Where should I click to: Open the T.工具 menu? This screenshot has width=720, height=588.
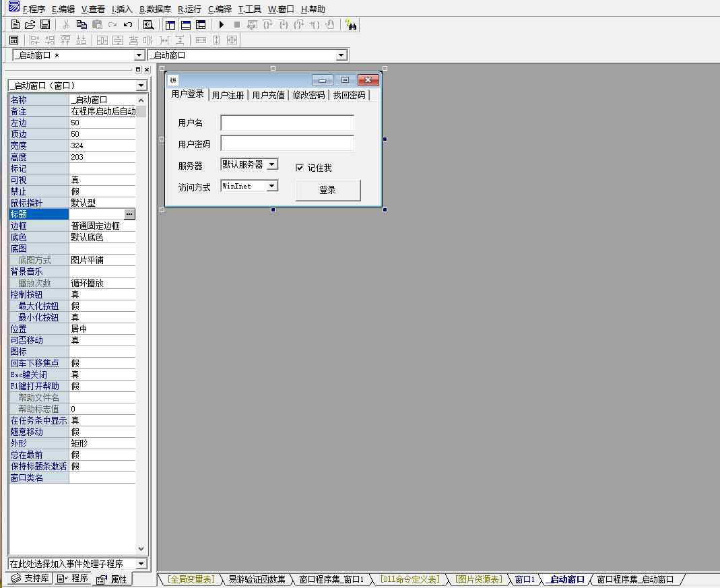(249, 9)
